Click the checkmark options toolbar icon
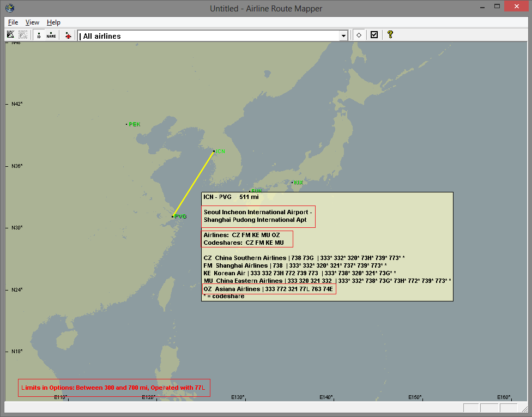 pyautogui.click(x=374, y=34)
